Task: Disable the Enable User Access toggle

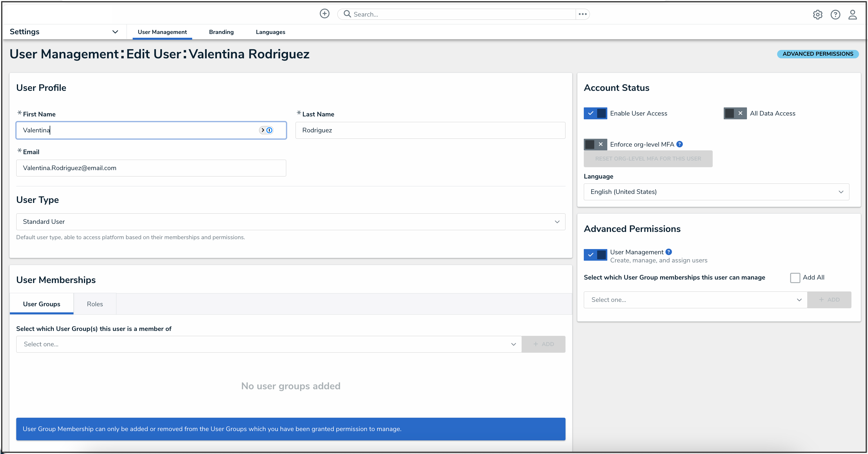Action: 595,113
